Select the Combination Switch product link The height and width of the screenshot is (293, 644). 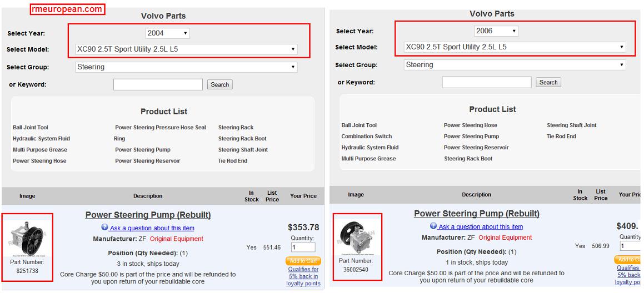[x=366, y=137]
